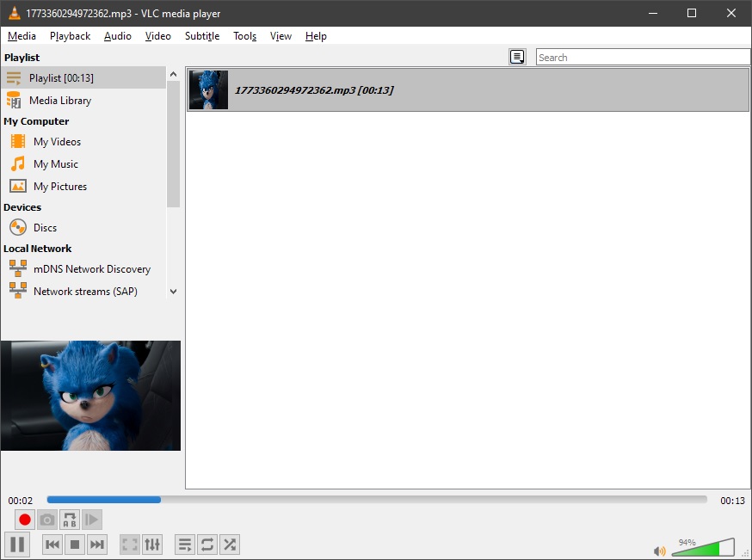Stop playback with the square button
The image size is (752, 560).
pos(75,545)
